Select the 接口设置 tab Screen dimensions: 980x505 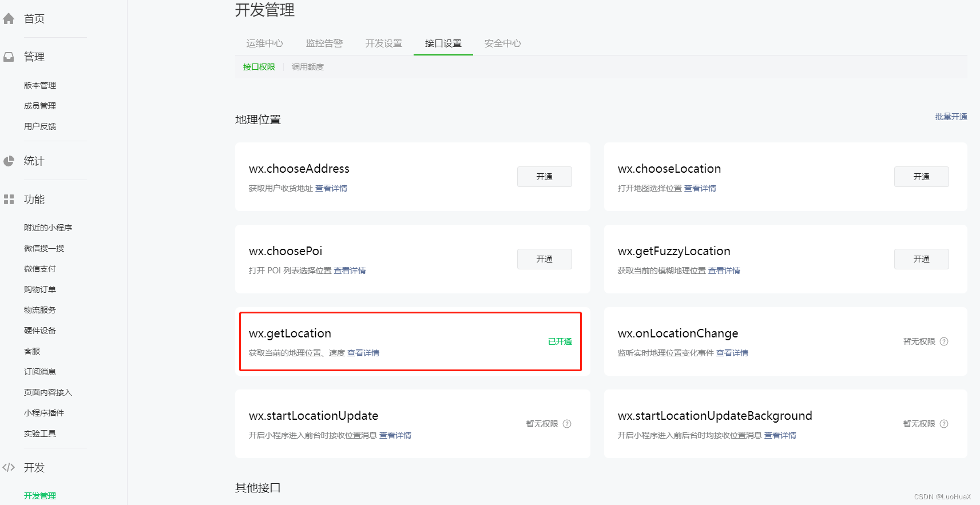tap(443, 43)
